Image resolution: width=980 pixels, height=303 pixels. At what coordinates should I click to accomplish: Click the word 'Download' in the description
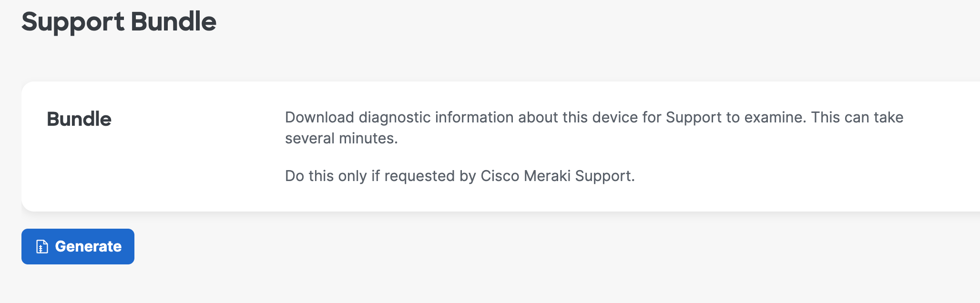click(319, 118)
